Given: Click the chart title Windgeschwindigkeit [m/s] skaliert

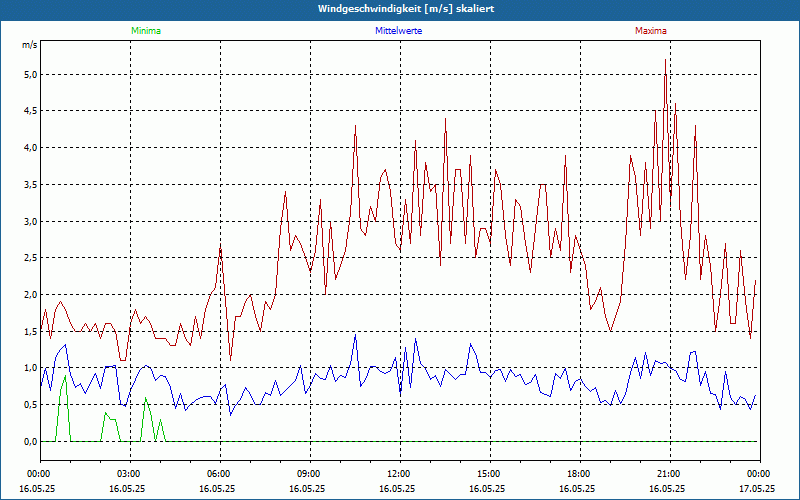Looking at the screenshot, I should [406, 9].
